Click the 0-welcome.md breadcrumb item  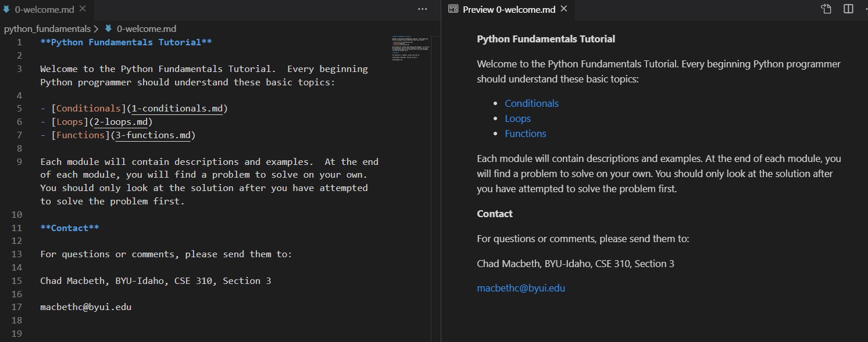pyautogui.click(x=146, y=28)
